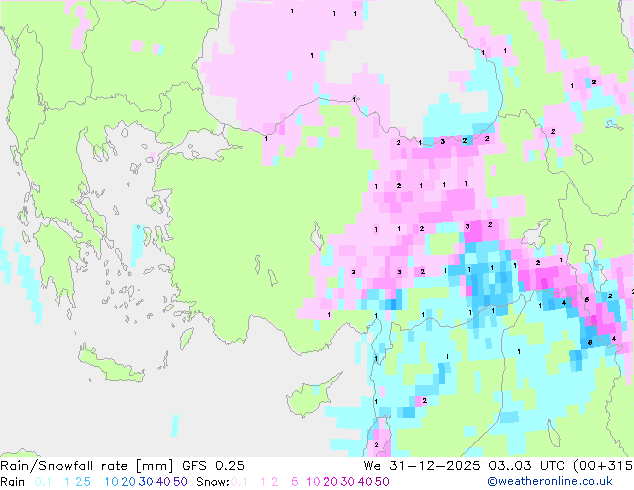This screenshot has width=634, height=490.
Task: Select Rain legend value 10
Action: click(111, 482)
